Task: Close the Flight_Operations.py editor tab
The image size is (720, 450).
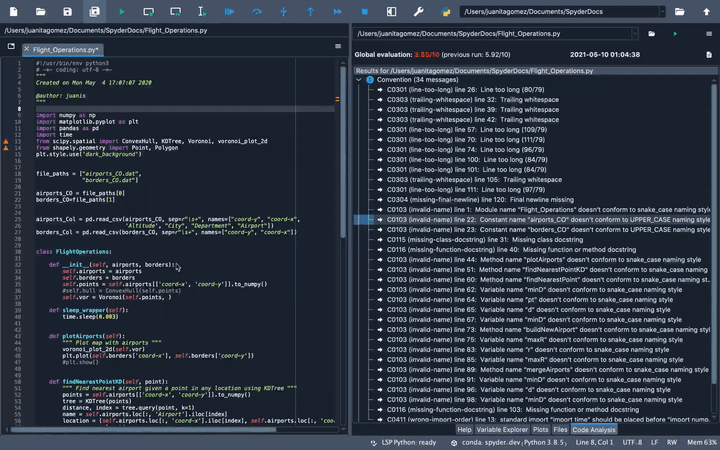Action: [26, 49]
